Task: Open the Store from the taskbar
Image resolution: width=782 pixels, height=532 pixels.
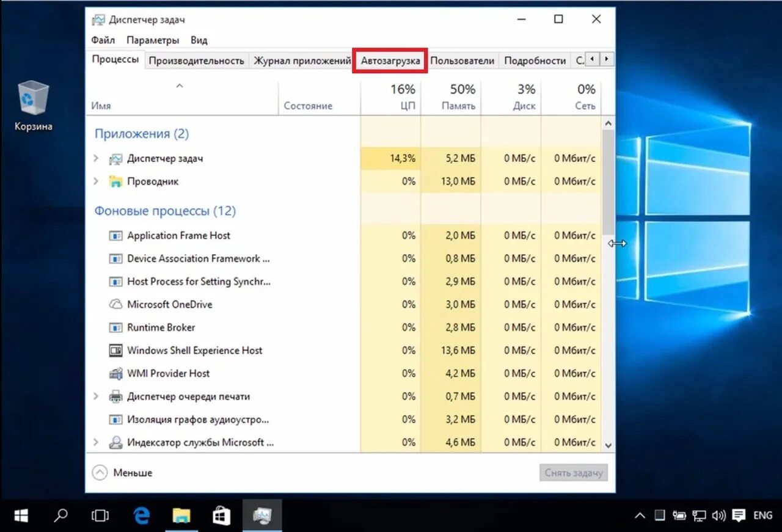Action: pyautogui.click(x=221, y=516)
